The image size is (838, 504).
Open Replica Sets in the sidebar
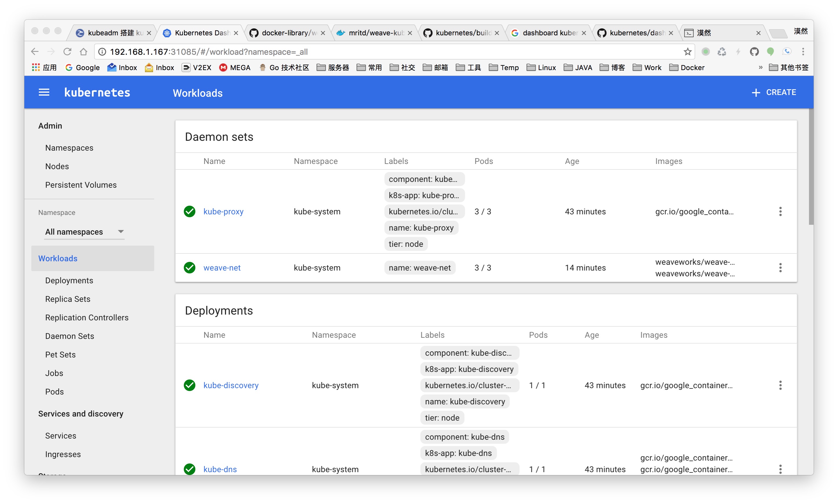pos(68,299)
